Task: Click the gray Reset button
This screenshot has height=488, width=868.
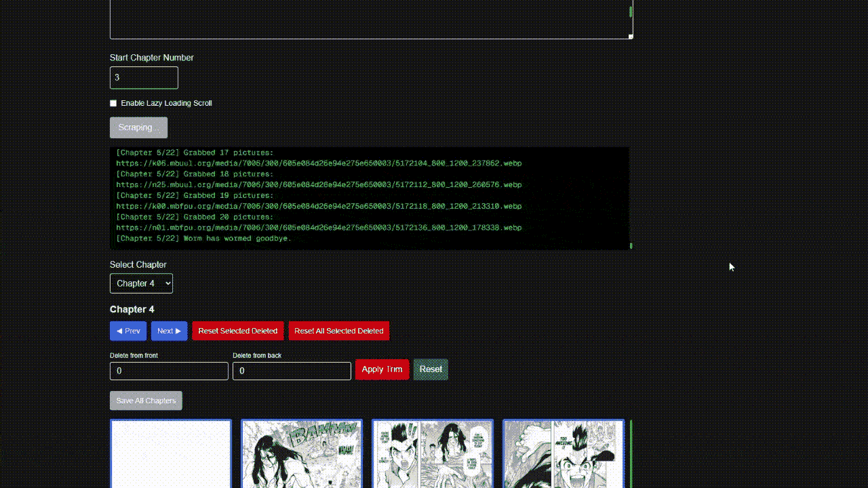Action: [431, 369]
